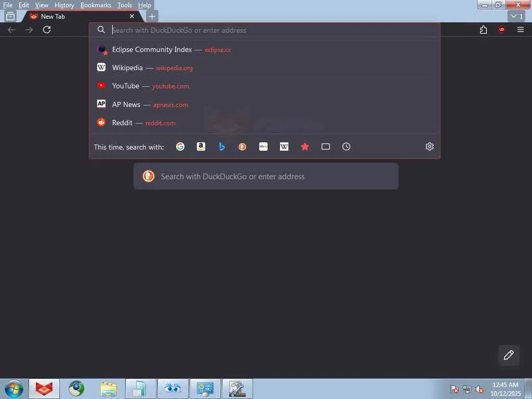Open the Bookmarks menu
The height and width of the screenshot is (399, 532).
tap(96, 5)
